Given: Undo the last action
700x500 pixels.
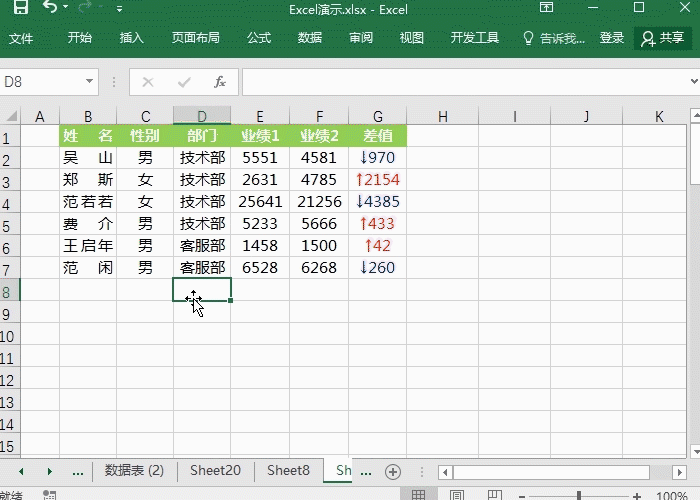Looking at the screenshot, I should [x=50, y=7].
